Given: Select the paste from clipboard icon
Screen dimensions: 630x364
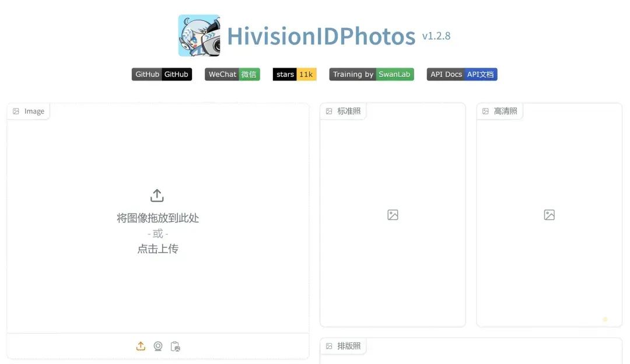Looking at the screenshot, I should pyautogui.click(x=175, y=346).
